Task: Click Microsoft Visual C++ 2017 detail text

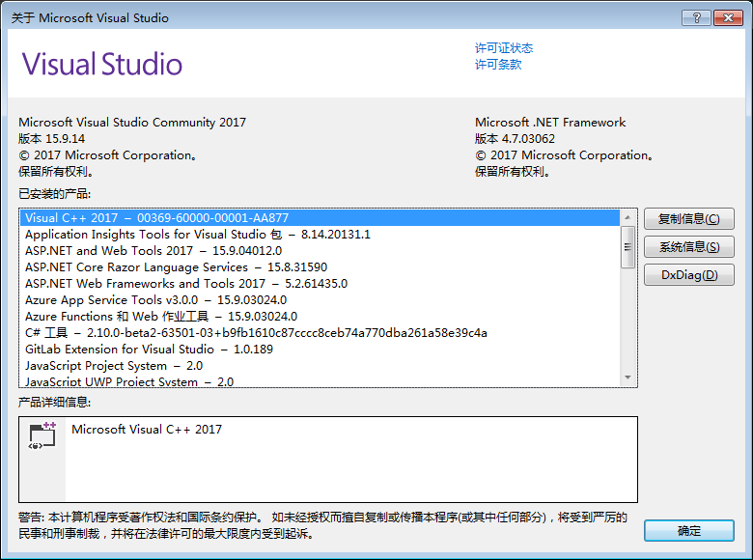Action: tap(147, 430)
